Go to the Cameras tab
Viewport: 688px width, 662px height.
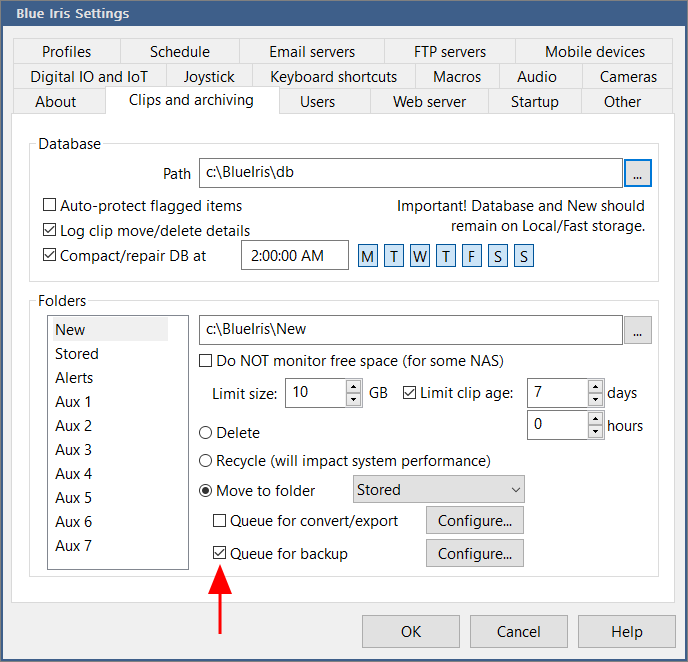[x=628, y=76]
